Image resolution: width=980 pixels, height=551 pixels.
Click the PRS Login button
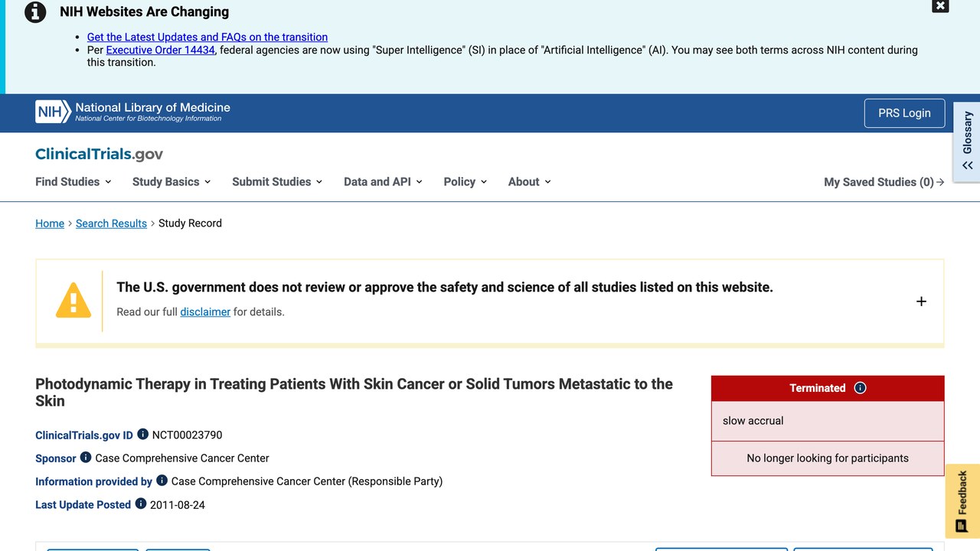pyautogui.click(x=904, y=113)
